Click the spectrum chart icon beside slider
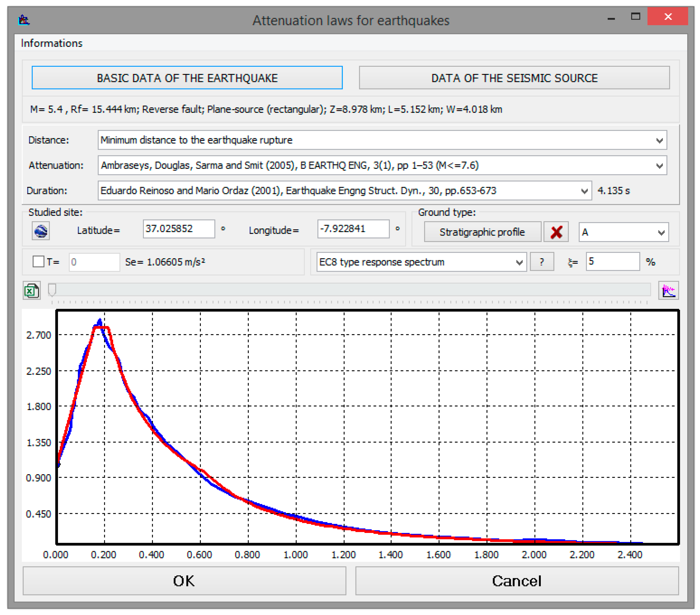Image resolution: width=700 pixels, height=615 pixels. point(668,291)
